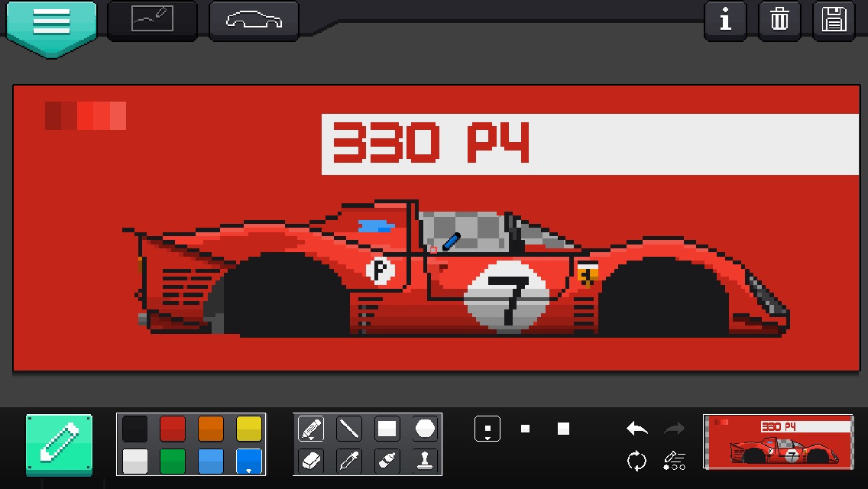Image resolution: width=868 pixels, height=489 pixels.
Task: Select the spray bottle tool
Action: pos(387,461)
